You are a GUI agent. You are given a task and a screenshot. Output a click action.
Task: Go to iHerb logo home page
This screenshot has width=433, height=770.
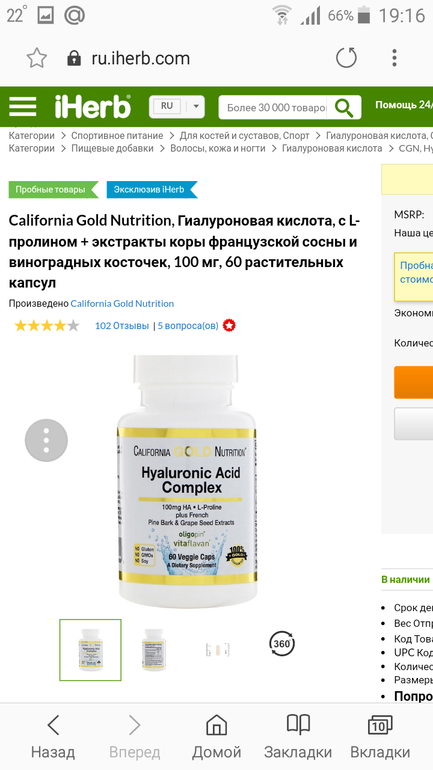[x=93, y=107]
